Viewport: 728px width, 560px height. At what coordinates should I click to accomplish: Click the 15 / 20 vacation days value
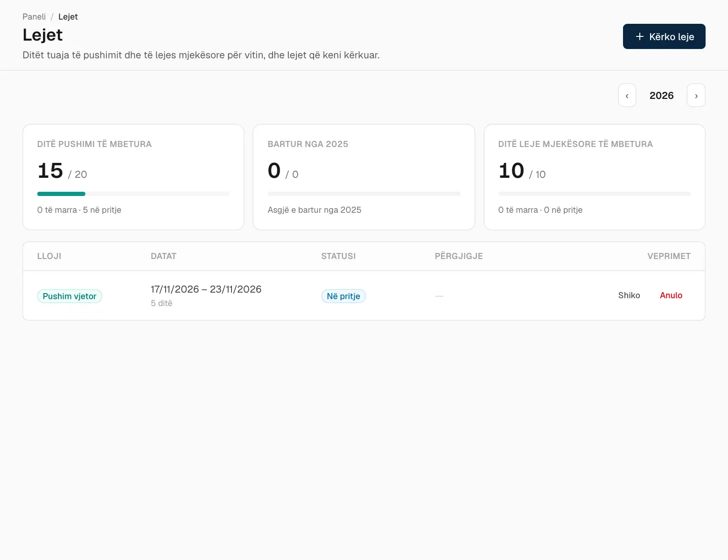point(62,171)
